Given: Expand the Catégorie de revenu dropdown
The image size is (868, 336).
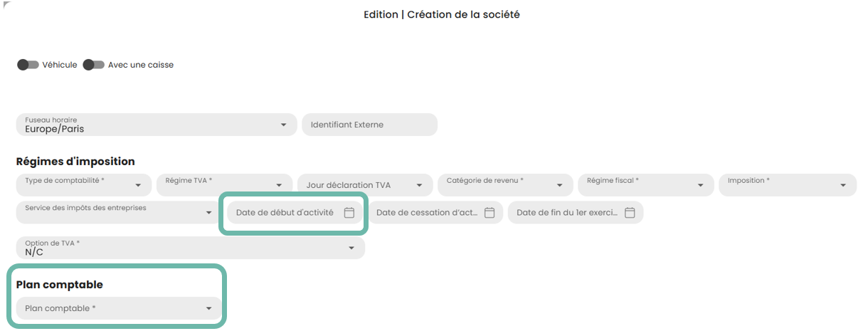Looking at the screenshot, I should (x=505, y=184).
